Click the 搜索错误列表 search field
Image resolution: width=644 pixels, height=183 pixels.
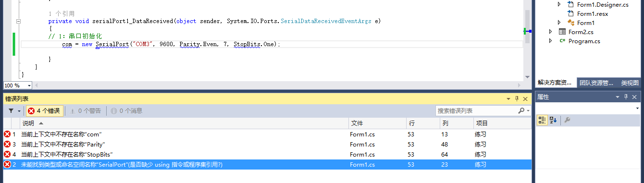(477, 111)
